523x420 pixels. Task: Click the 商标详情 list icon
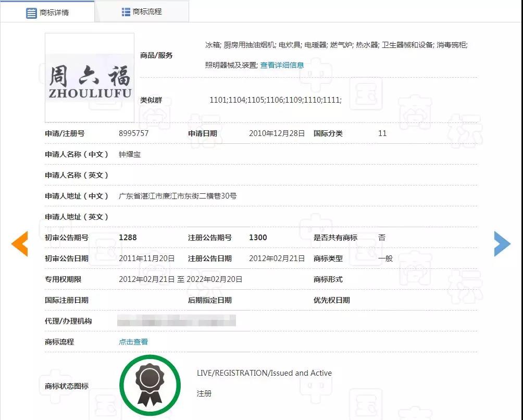[31, 13]
